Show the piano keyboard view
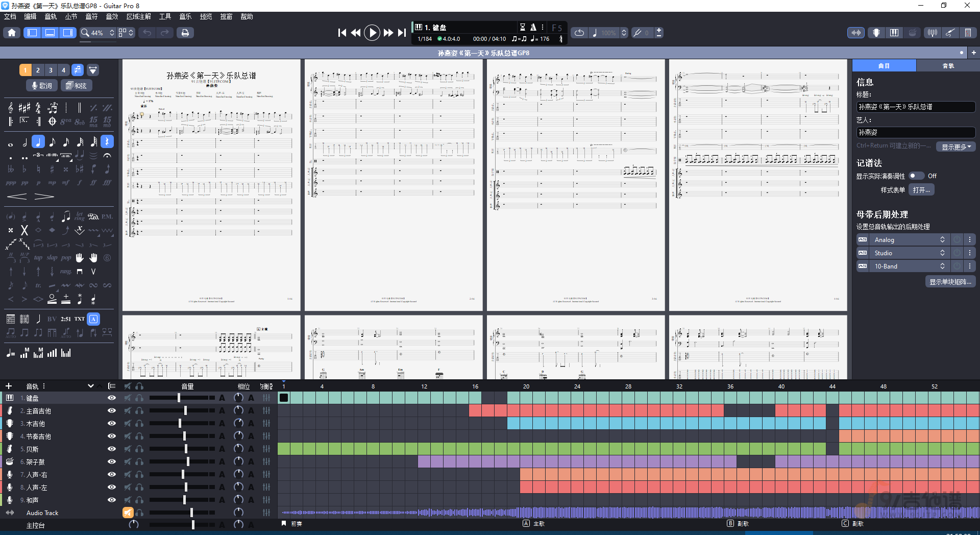 click(x=894, y=33)
